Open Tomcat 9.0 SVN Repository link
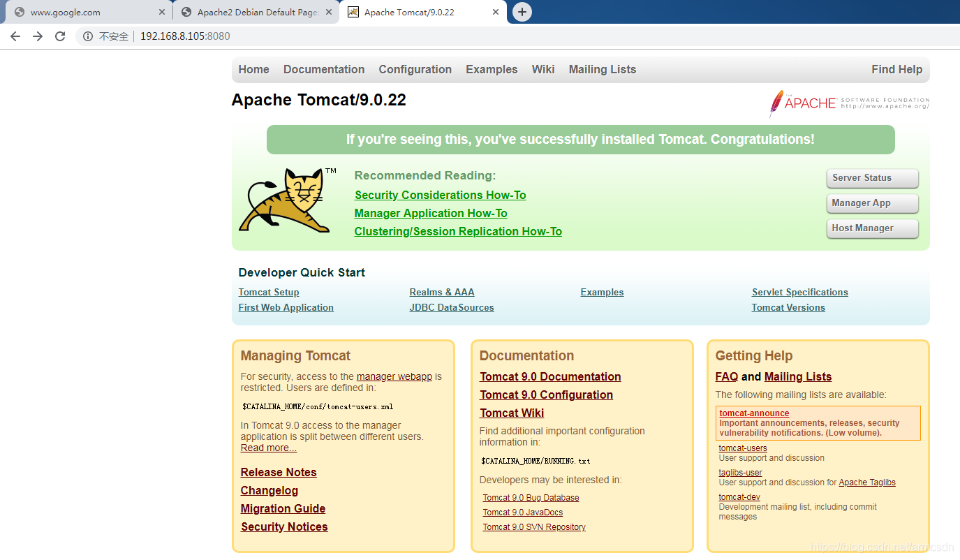The width and height of the screenshot is (960, 560). click(534, 527)
